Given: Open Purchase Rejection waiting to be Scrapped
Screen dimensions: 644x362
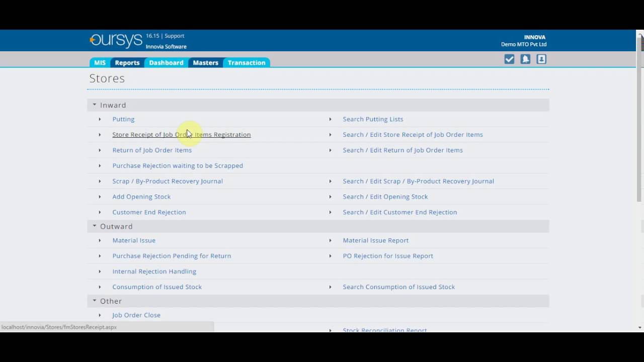Looking at the screenshot, I should point(178,165).
